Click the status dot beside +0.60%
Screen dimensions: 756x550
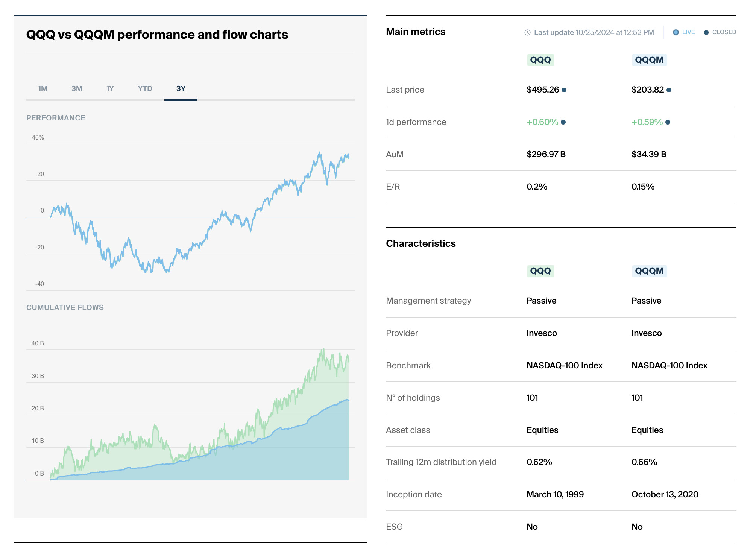[563, 122]
